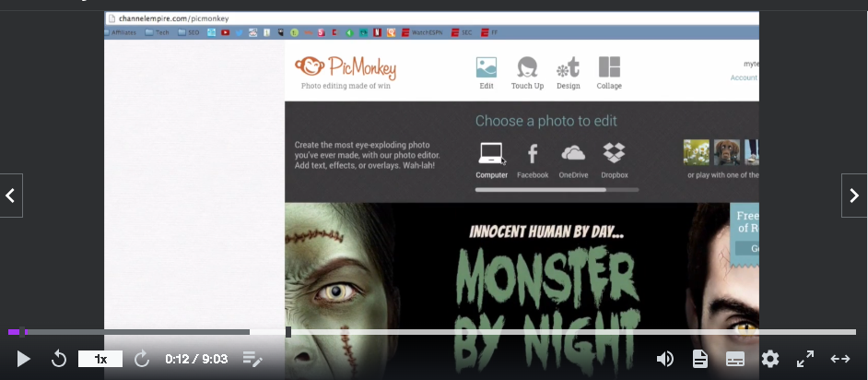Go to next lecture with right arrow
This screenshot has width=868, height=380.
[x=854, y=196]
